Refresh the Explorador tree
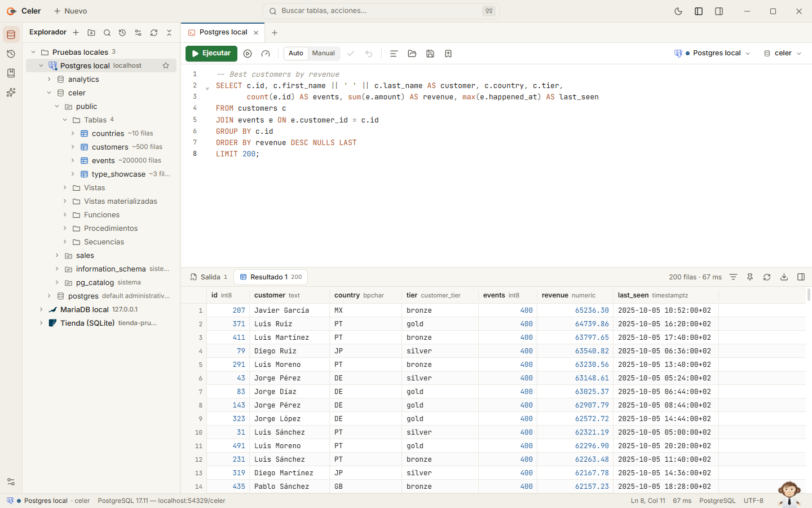 click(154, 33)
